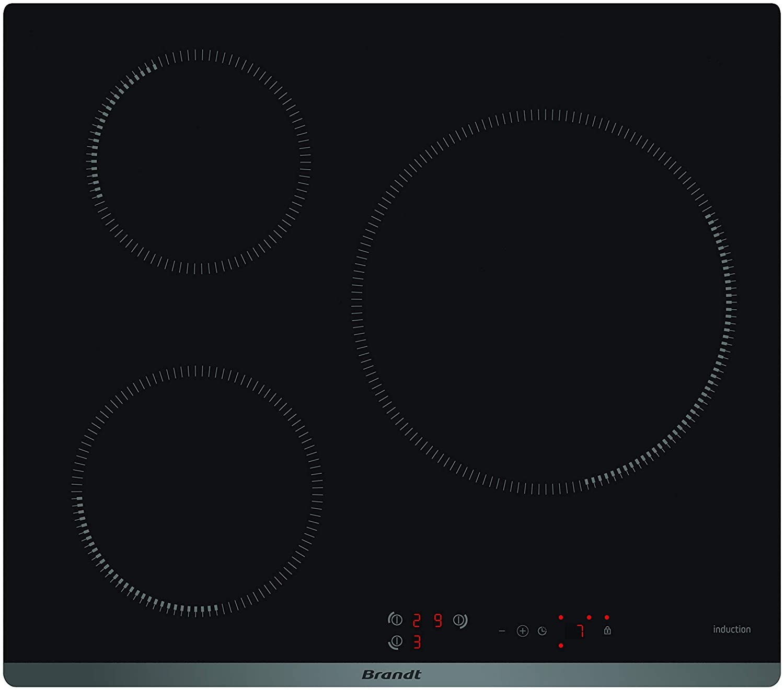
Task: Tap the red 3 power level digit
Action: (x=417, y=641)
